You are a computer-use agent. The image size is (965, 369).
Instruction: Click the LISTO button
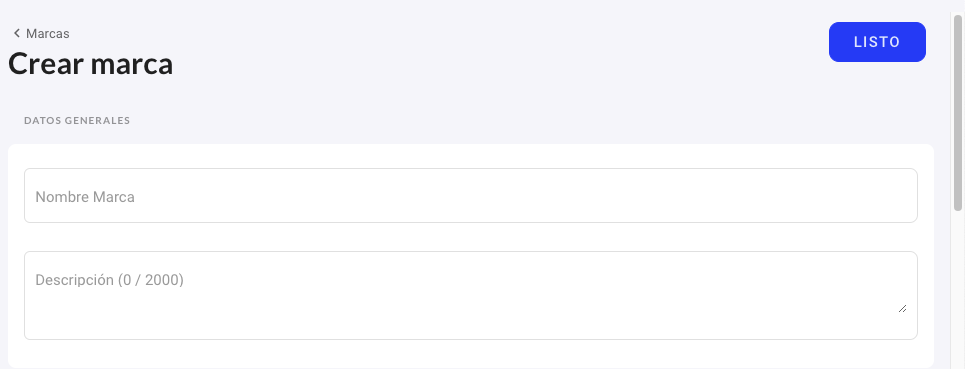pos(877,42)
